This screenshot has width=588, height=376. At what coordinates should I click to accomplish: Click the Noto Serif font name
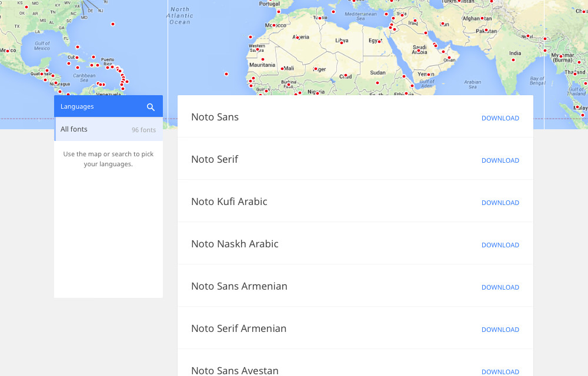(x=215, y=159)
